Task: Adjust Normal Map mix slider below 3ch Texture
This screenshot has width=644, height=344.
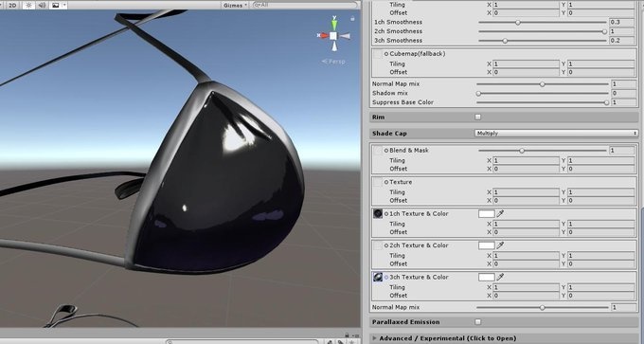Action: (542, 307)
